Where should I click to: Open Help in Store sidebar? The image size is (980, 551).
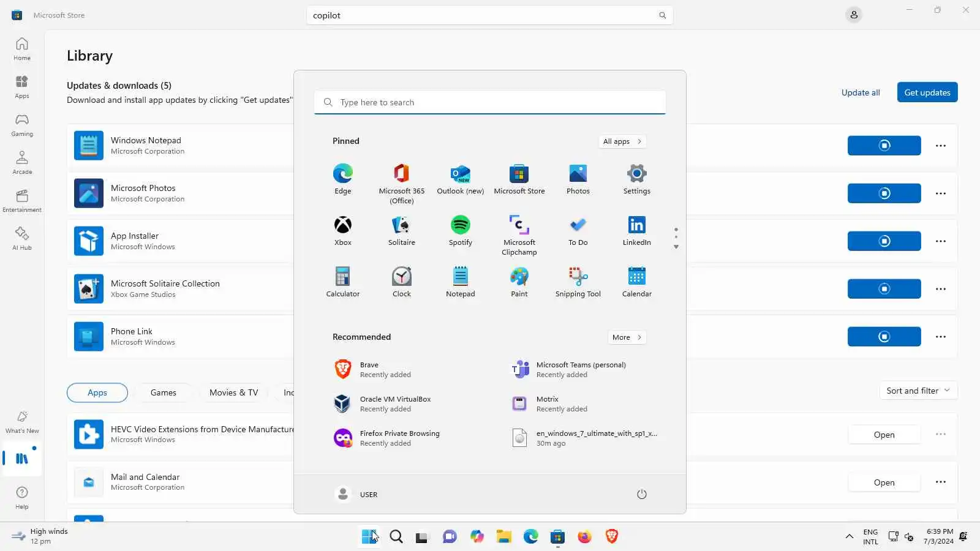(x=22, y=498)
